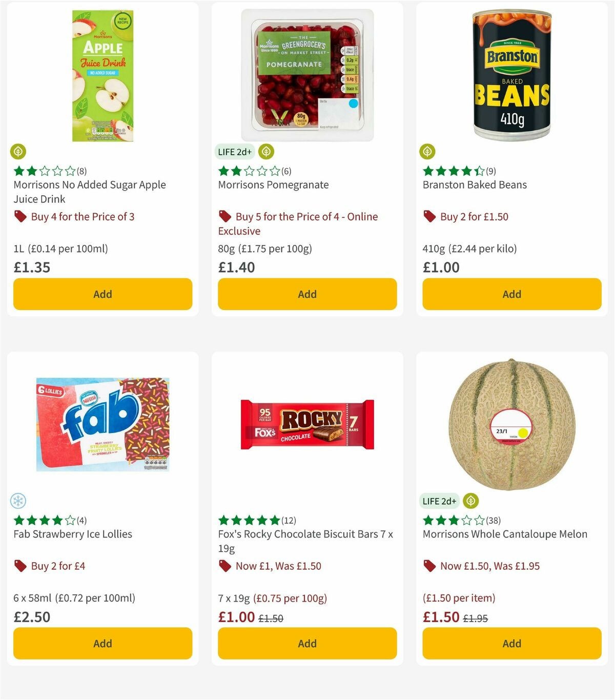
Task: Open the 'Buy 4 for the Price of 3' offer
Action: (x=83, y=216)
